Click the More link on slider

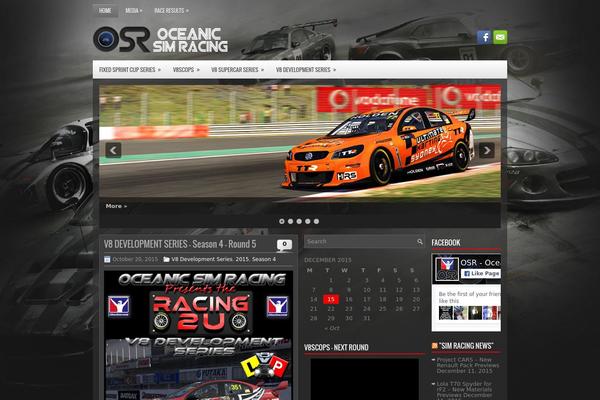click(116, 206)
